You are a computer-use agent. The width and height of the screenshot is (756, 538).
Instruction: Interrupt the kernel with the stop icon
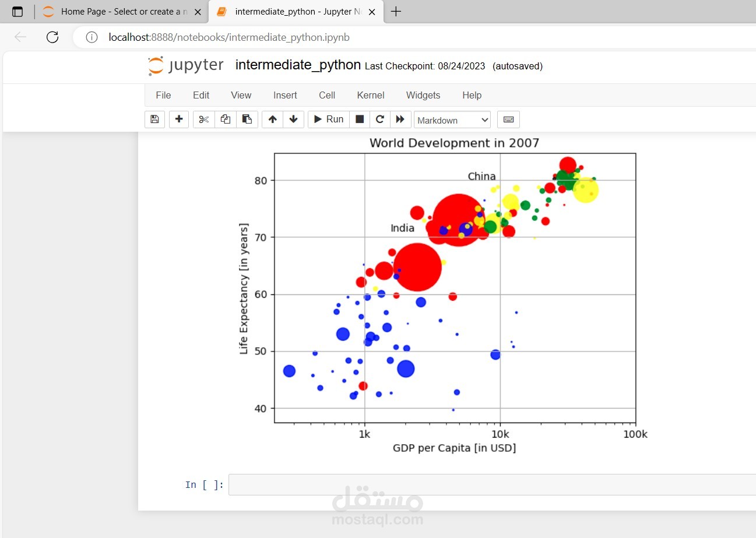(360, 119)
